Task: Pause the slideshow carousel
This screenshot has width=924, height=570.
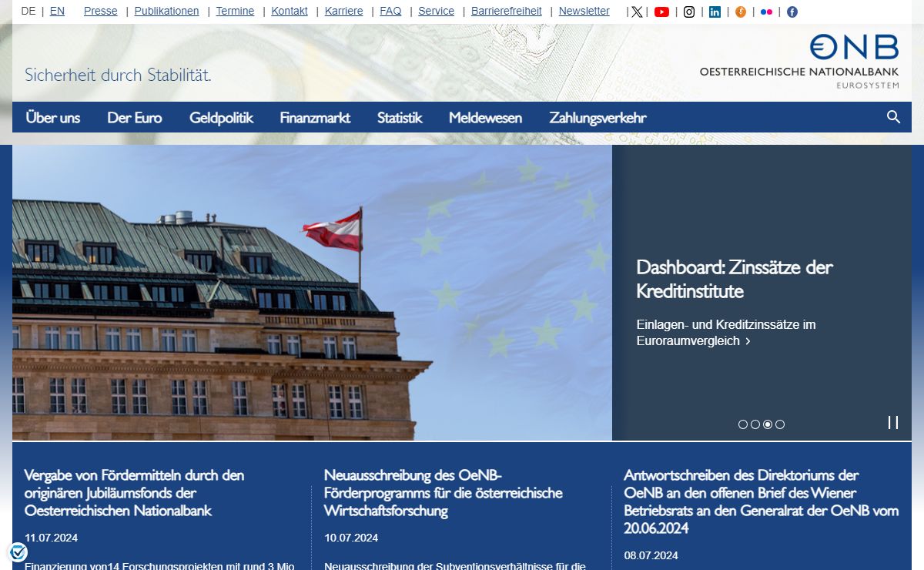Action: click(x=893, y=422)
